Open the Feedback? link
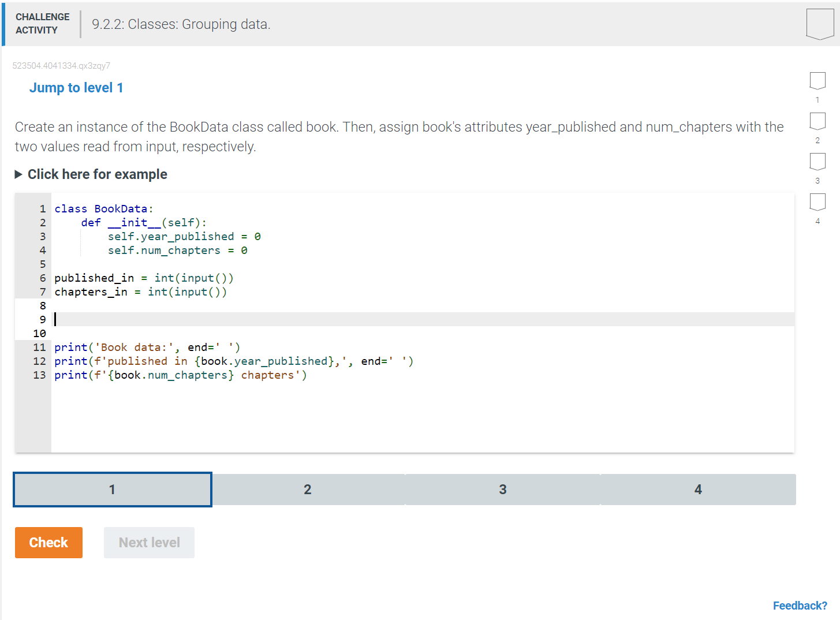This screenshot has width=840, height=620. [800, 605]
